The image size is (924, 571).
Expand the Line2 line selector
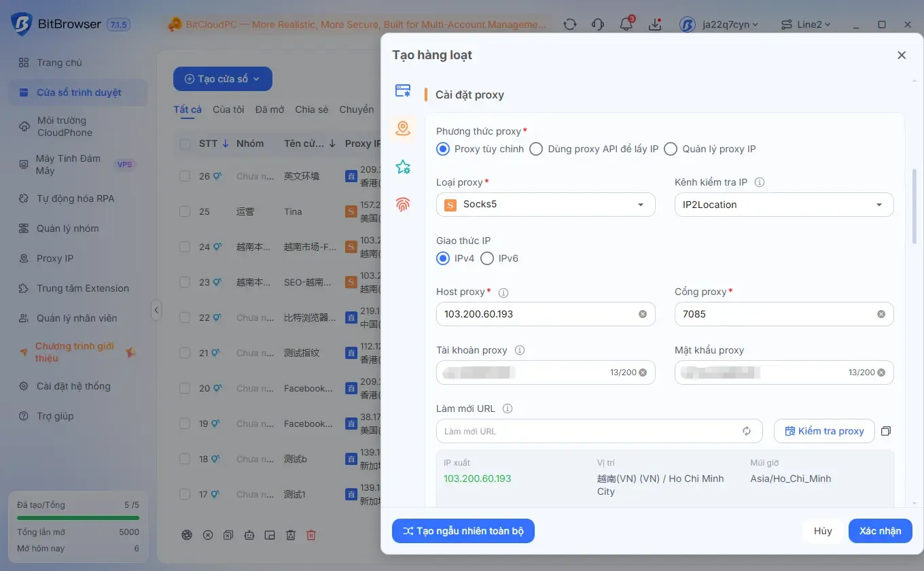pos(806,24)
